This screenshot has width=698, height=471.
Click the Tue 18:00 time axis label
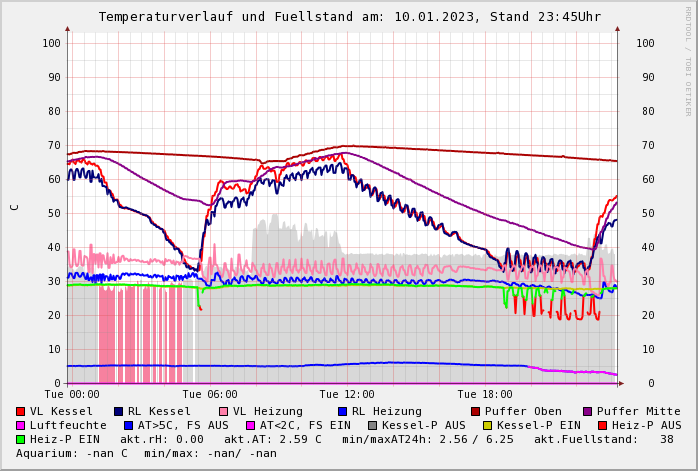click(x=484, y=395)
